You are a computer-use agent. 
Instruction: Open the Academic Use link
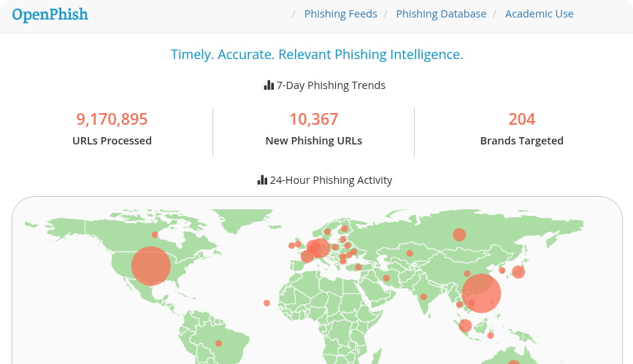(539, 14)
